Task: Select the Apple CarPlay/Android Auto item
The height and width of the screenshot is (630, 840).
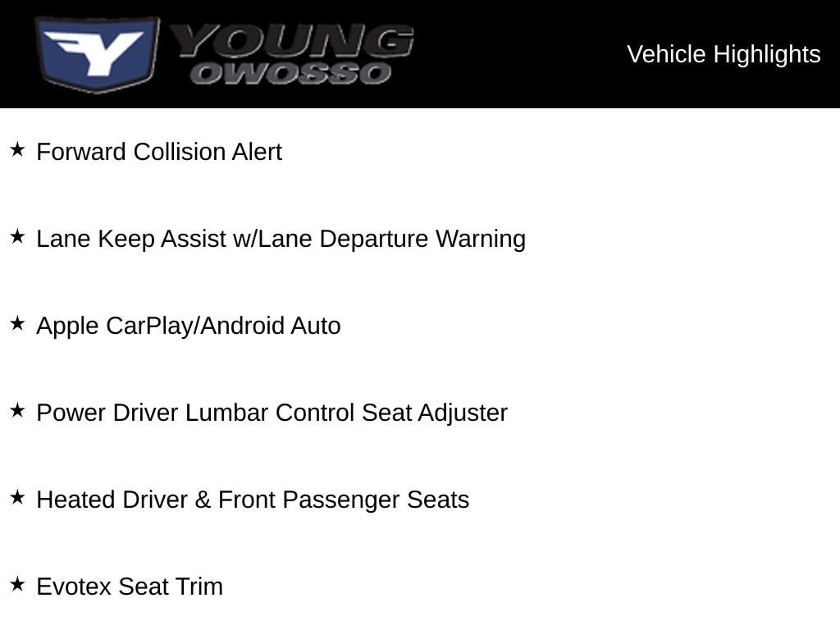Action: [189, 326]
